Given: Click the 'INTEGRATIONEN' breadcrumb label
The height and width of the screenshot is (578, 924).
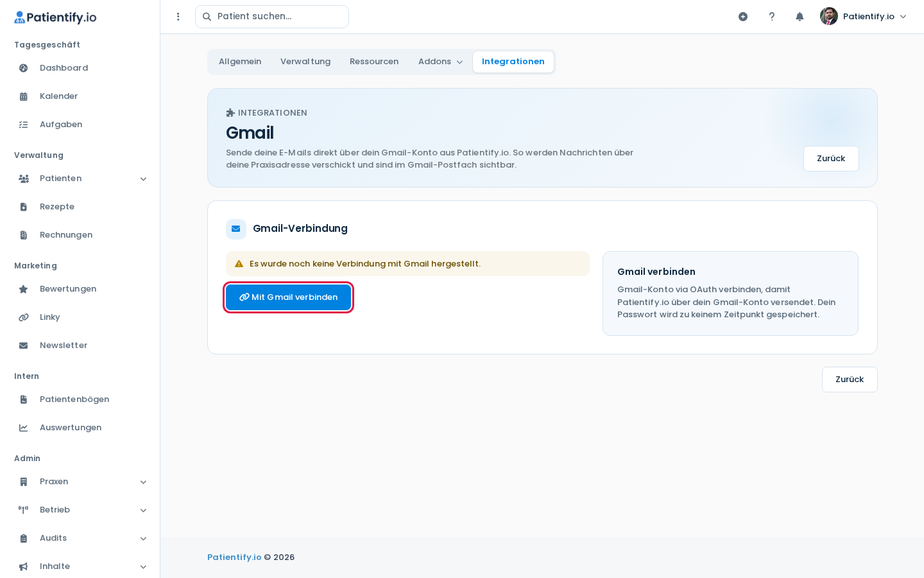Looking at the screenshot, I should [273, 113].
